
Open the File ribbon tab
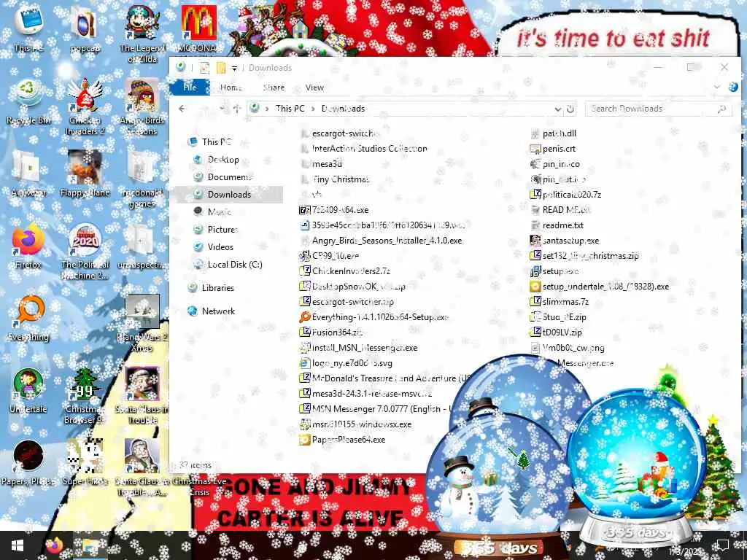[190, 87]
